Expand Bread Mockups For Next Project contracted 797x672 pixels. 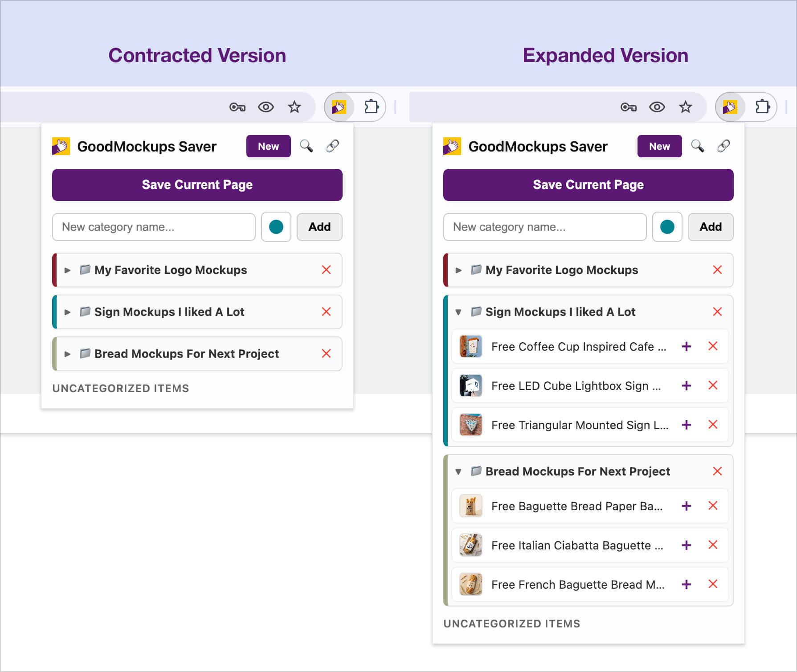[67, 354]
